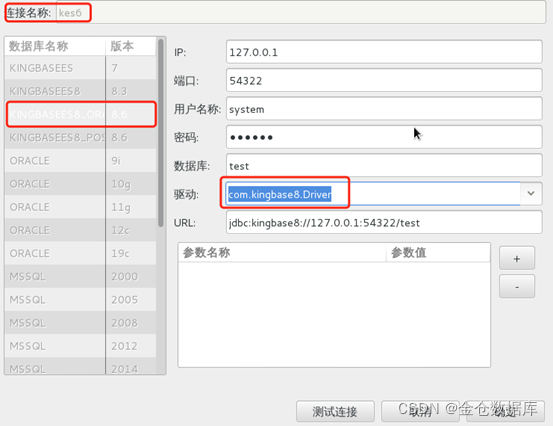Image resolution: width=553 pixels, height=426 pixels.
Task: Select the MSSQL 2000 row
Action: (80, 276)
